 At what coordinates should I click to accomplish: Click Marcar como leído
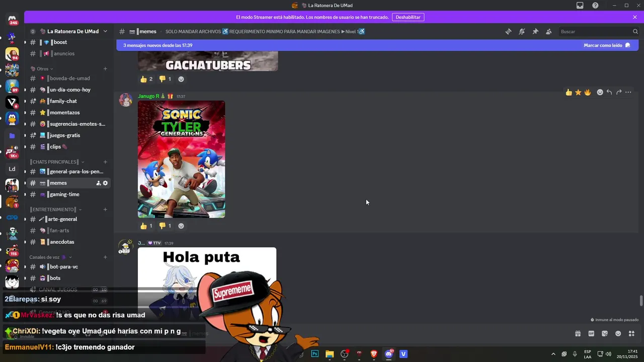607,45
